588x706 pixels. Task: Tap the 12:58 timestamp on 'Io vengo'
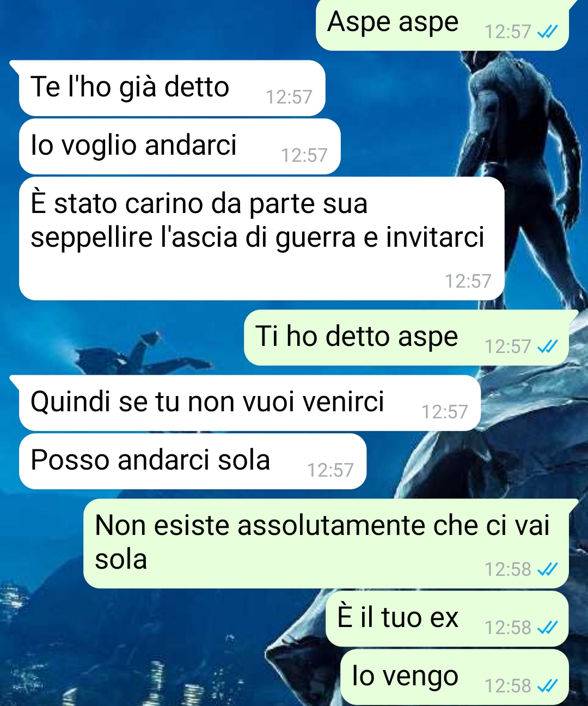tap(507, 686)
